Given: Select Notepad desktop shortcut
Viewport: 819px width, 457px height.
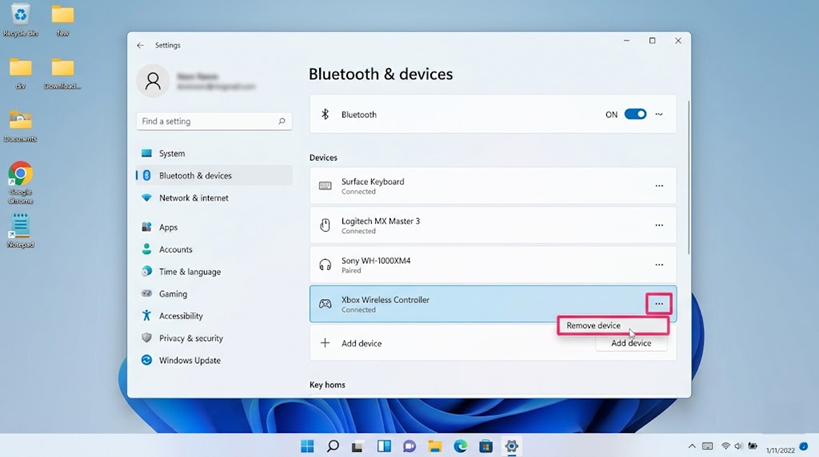Looking at the screenshot, I should [x=20, y=231].
